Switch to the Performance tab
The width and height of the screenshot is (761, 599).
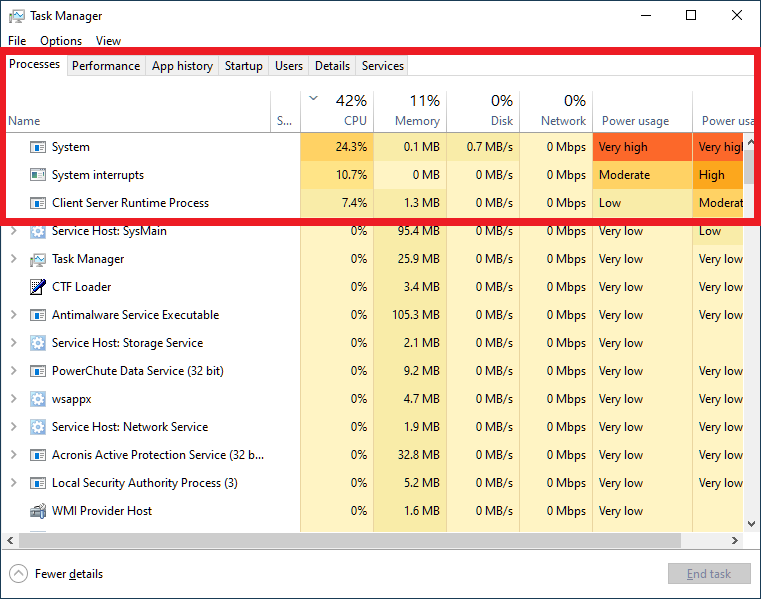106,66
